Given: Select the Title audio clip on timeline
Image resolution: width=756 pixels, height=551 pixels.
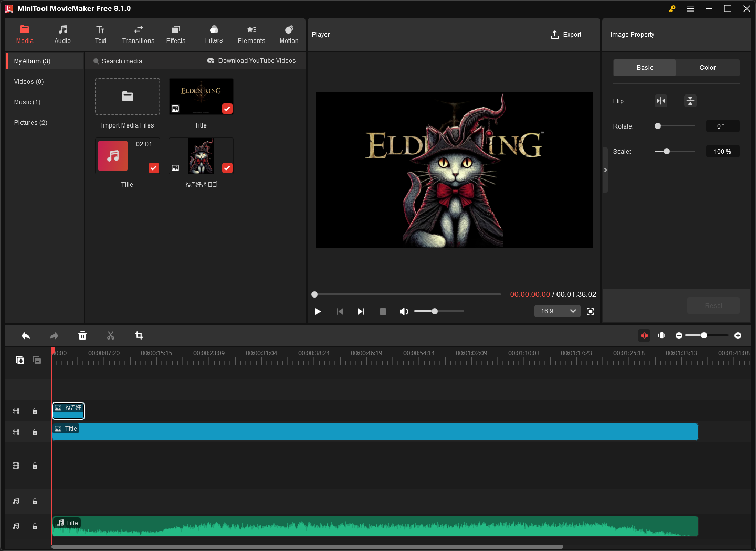Looking at the screenshot, I should click(375, 526).
